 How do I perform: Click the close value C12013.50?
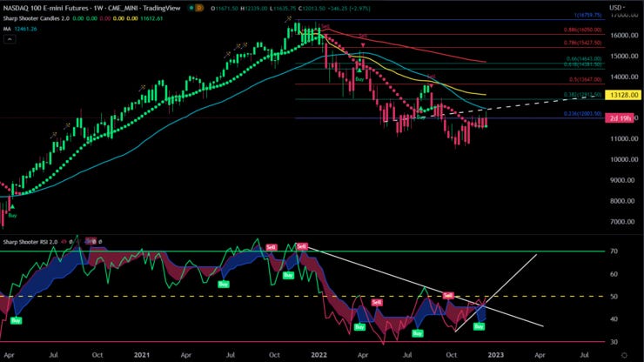click(x=312, y=8)
